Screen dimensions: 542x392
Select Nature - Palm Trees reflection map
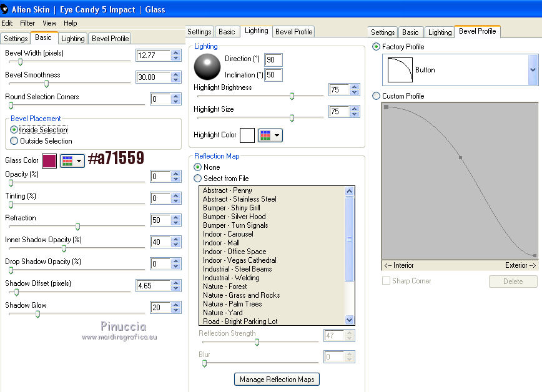tap(232, 304)
